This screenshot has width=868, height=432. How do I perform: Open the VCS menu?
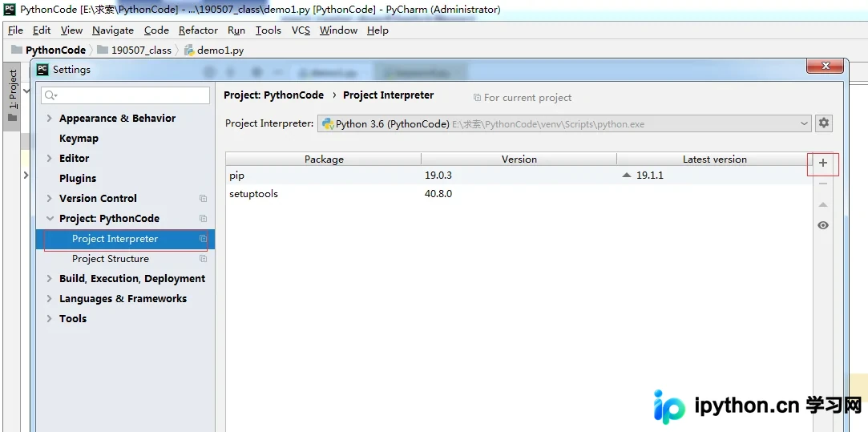point(301,30)
